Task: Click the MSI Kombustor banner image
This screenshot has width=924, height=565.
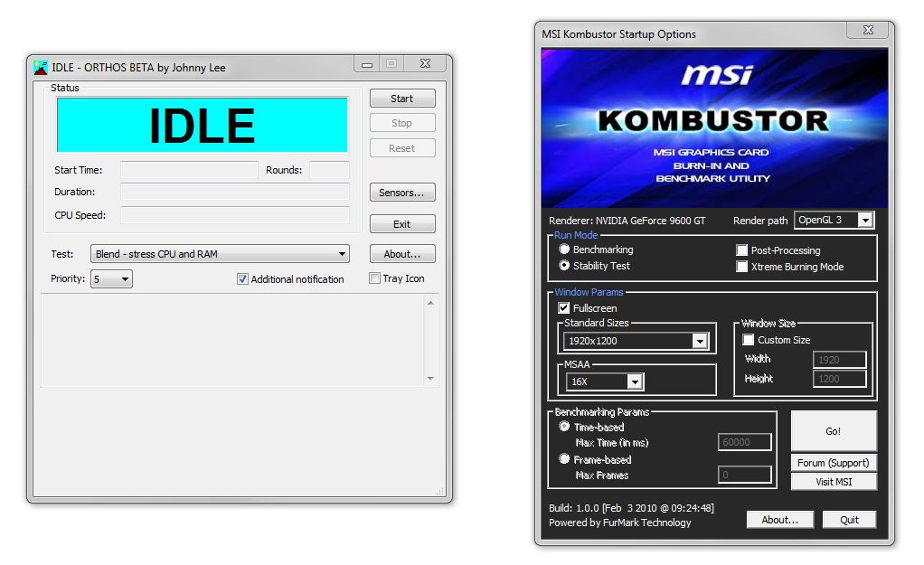Action: (x=714, y=127)
